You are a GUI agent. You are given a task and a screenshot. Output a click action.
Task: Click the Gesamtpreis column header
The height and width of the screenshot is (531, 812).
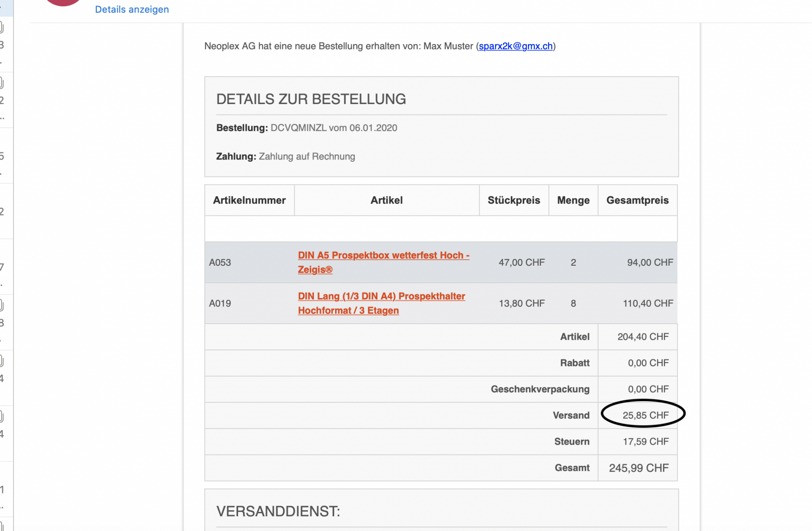click(x=637, y=200)
